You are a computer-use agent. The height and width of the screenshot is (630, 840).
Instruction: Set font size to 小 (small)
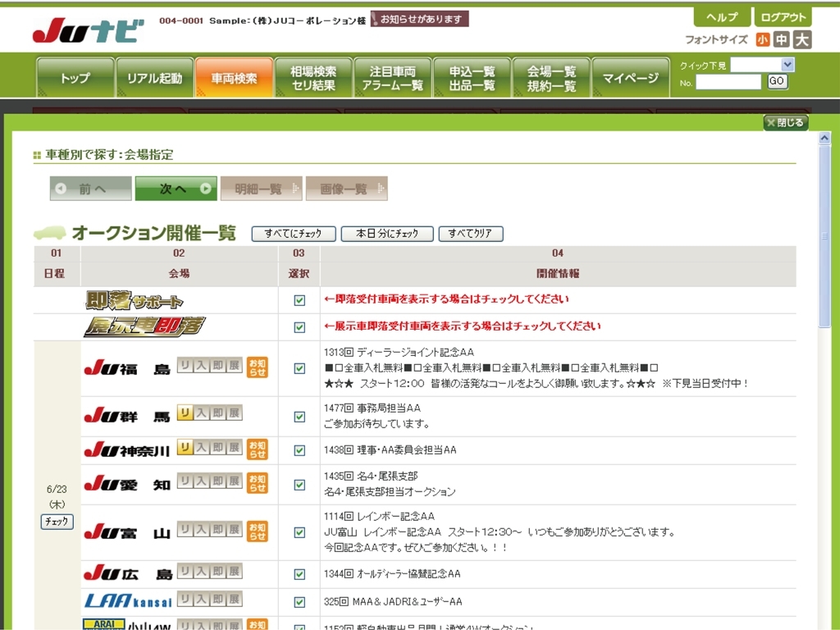pyautogui.click(x=763, y=39)
